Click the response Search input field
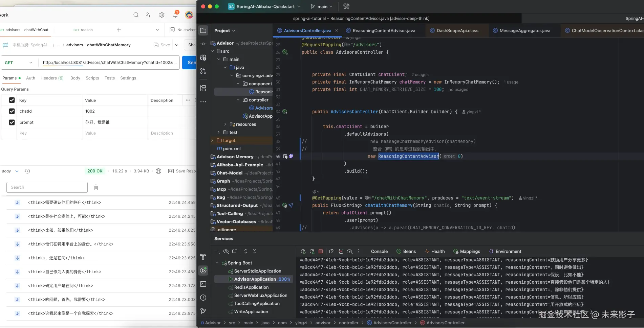This screenshot has height=328, width=644. tap(47, 187)
